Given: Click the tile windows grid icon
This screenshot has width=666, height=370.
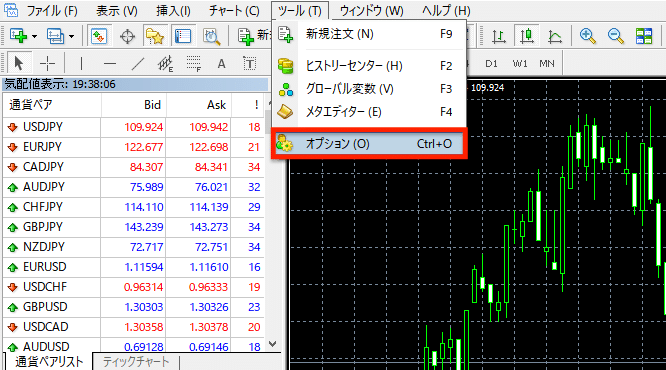Looking at the screenshot, I should click(x=644, y=36).
